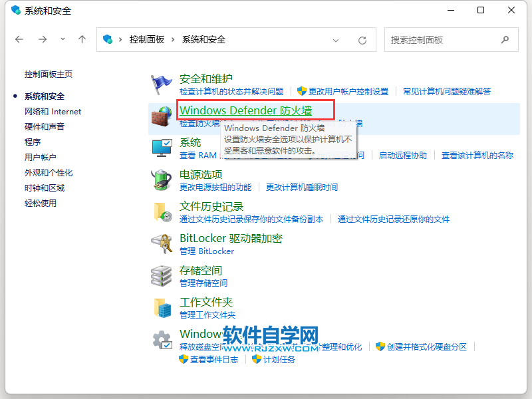
Task: Click the Security and Maintenance flag icon
Action: (161, 85)
